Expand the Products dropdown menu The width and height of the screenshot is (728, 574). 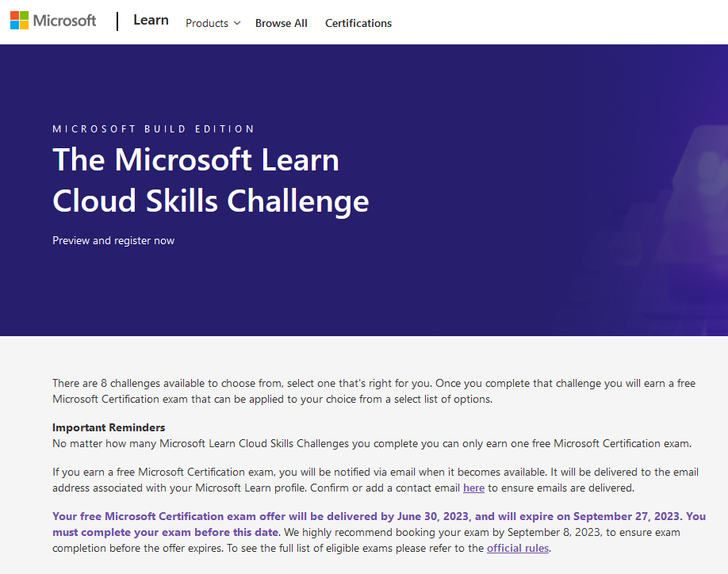click(x=213, y=23)
